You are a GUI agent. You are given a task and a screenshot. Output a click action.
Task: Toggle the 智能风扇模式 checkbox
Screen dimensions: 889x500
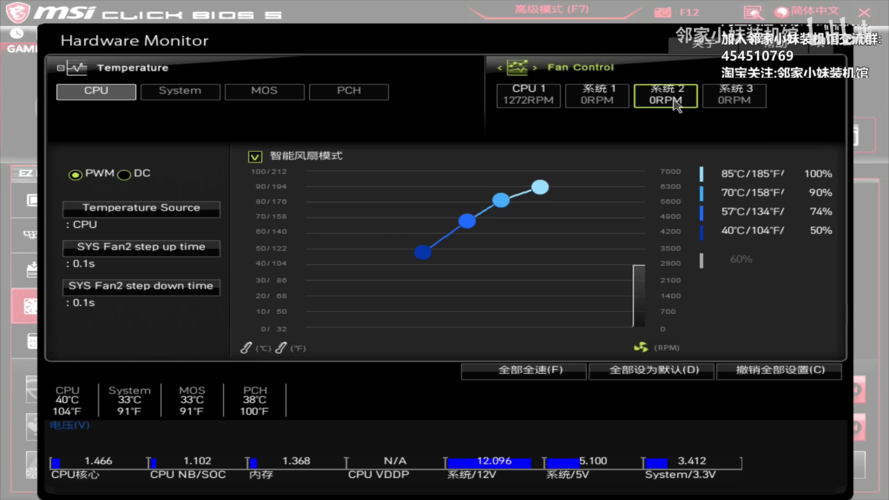(x=255, y=157)
